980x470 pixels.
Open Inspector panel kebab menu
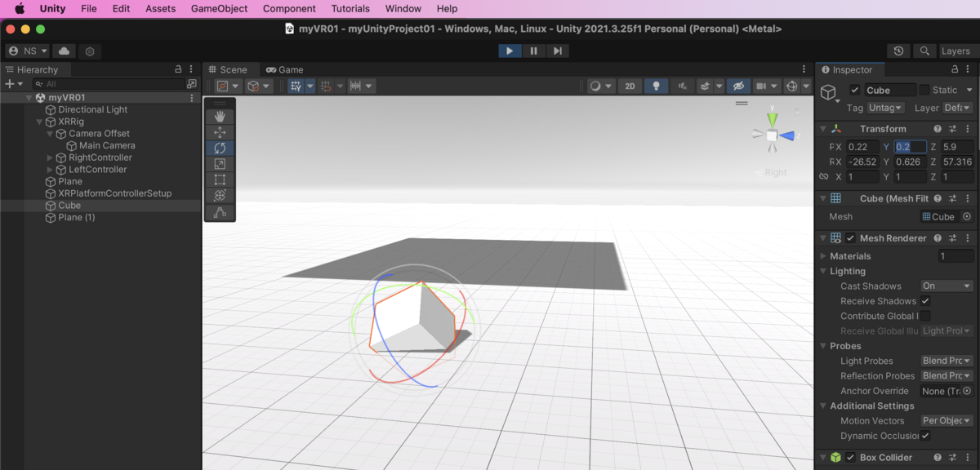tap(969, 69)
